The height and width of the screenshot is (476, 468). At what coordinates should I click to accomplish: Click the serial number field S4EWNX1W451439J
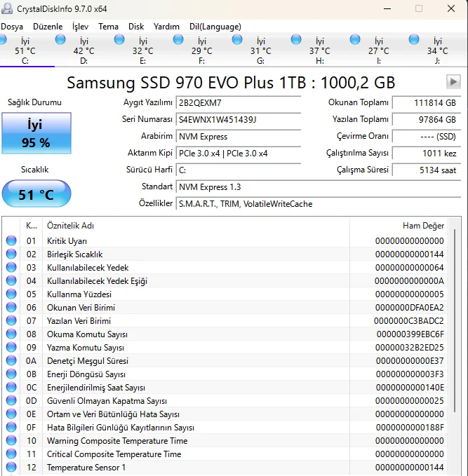click(x=239, y=120)
